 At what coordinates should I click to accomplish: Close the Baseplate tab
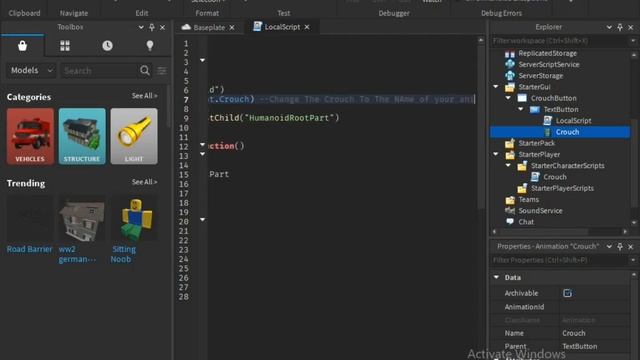232,27
